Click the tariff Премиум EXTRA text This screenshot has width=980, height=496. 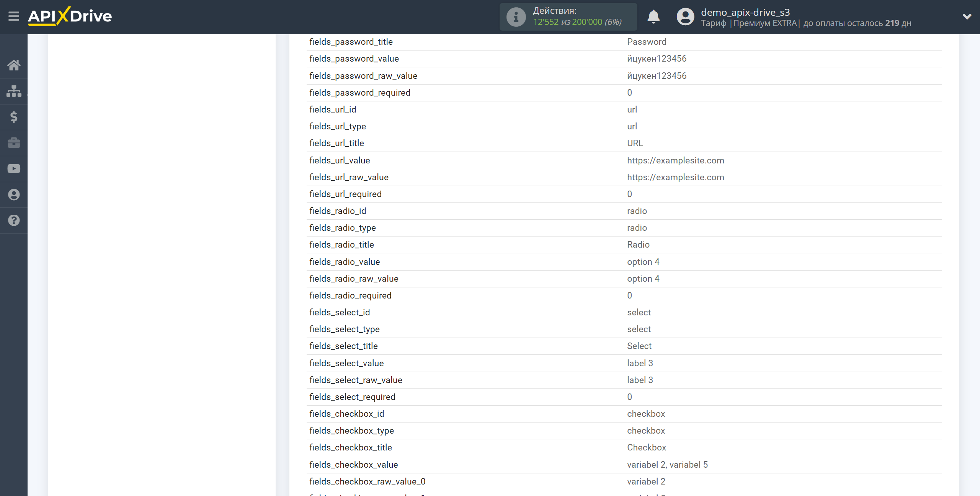coord(765,23)
